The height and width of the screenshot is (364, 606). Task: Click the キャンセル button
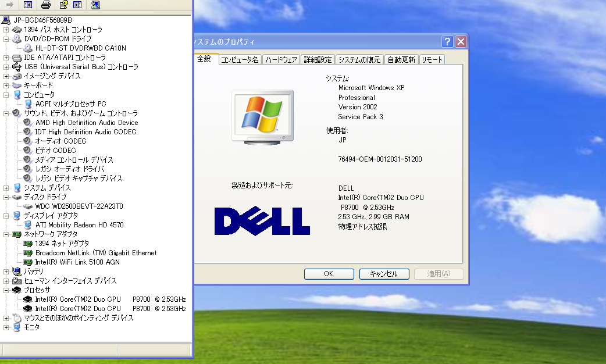pos(384,274)
